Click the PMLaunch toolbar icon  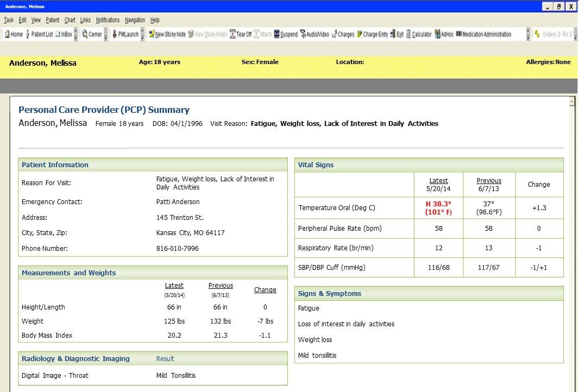pyautogui.click(x=125, y=34)
